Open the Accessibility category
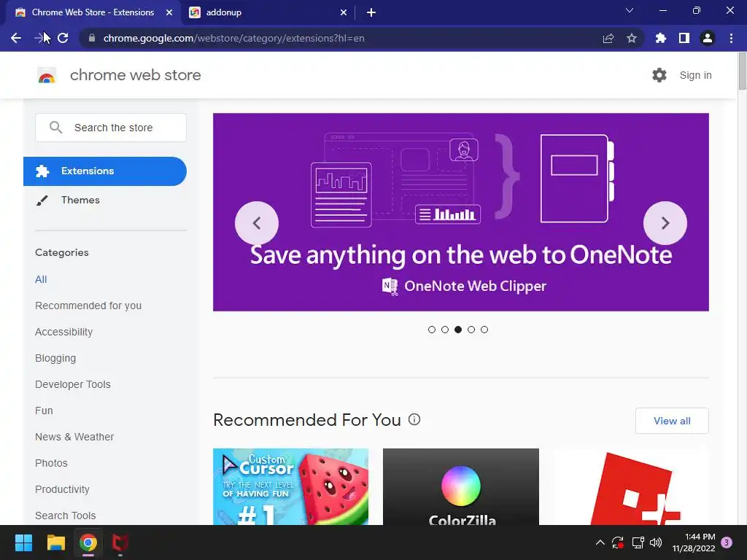The height and width of the screenshot is (560, 747). click(64, 332)
